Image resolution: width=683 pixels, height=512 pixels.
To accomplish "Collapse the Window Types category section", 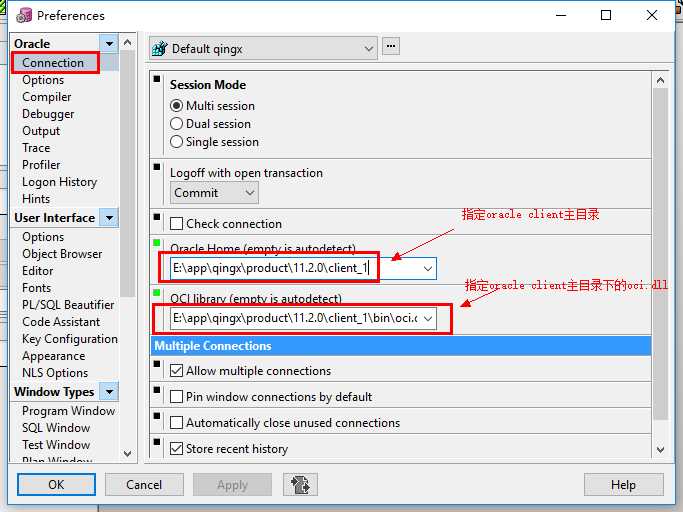I will click(x=109, y=392).
